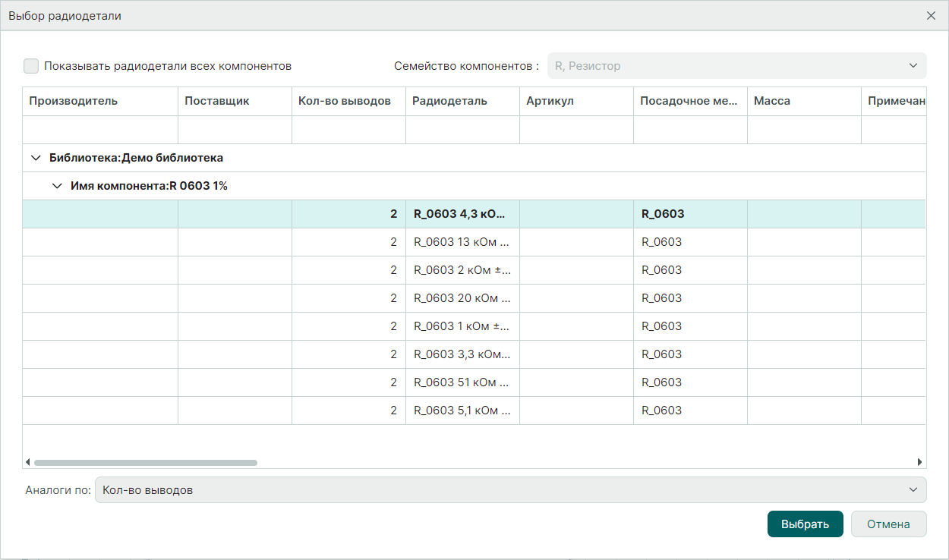This screenshot has height=560, width=949.
Task: Select the R_0603 3,3 кОм row
Action: (462, 354)
